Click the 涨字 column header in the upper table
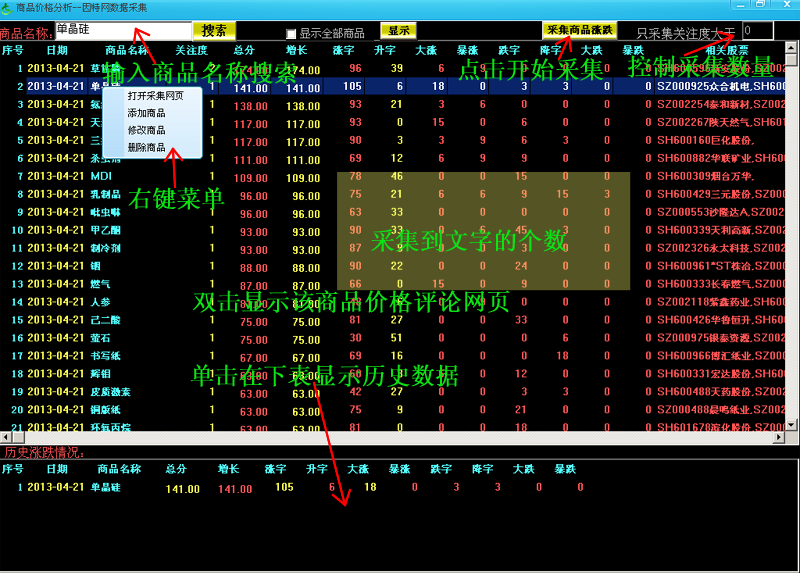800x573 pixels. click(x=343, y=50)
